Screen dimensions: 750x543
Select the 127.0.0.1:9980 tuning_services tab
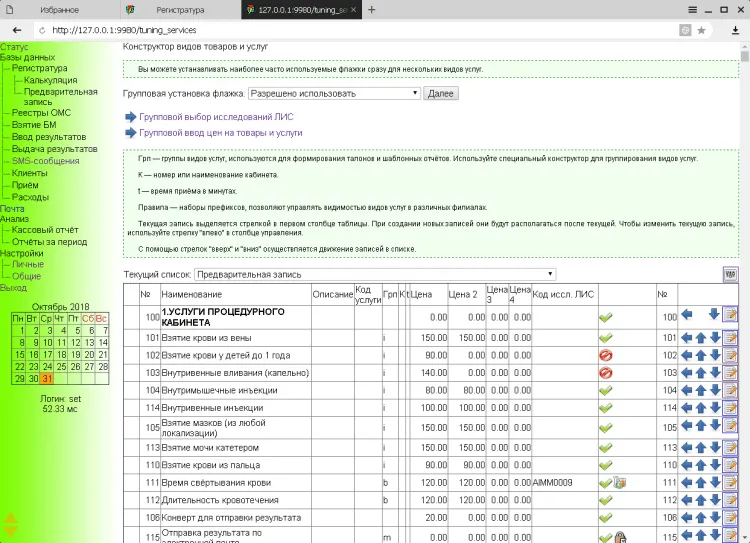tap(301, 10)
